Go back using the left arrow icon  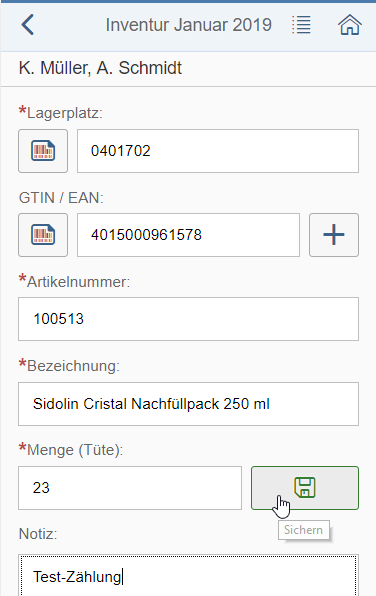pos(27,25)
